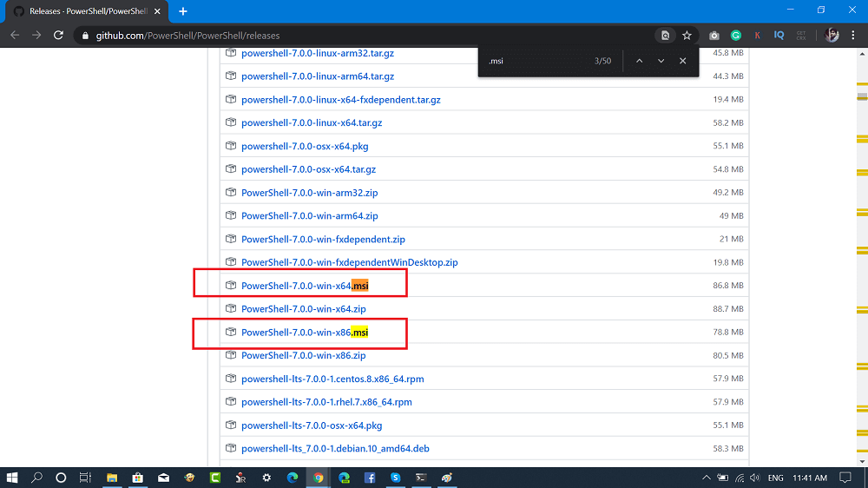Open the Wi-Fi network tray icon
The width and height of the screenshot is (868, 488).
point(740,478)
